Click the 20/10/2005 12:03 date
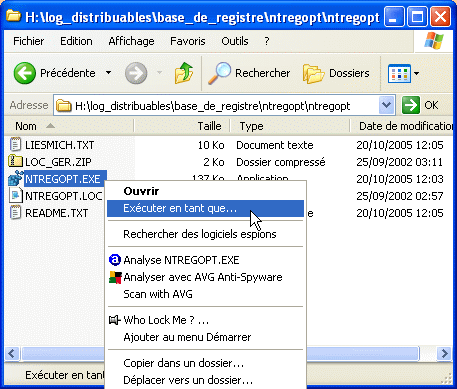The image size is (457, 389). click(x=400, y=179)
